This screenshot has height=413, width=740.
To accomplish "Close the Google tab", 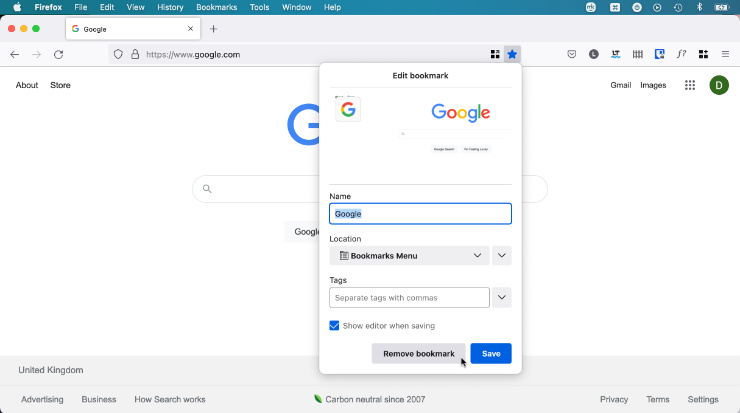I will coord(190,29).
